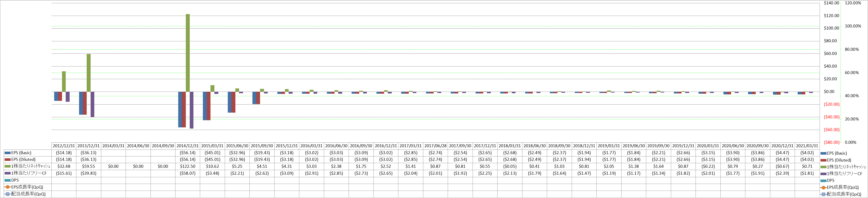Click the red ($80.00) label on the dollar axis
The width and height of the screenshot is (868, 198).
(x=832, y=142)
